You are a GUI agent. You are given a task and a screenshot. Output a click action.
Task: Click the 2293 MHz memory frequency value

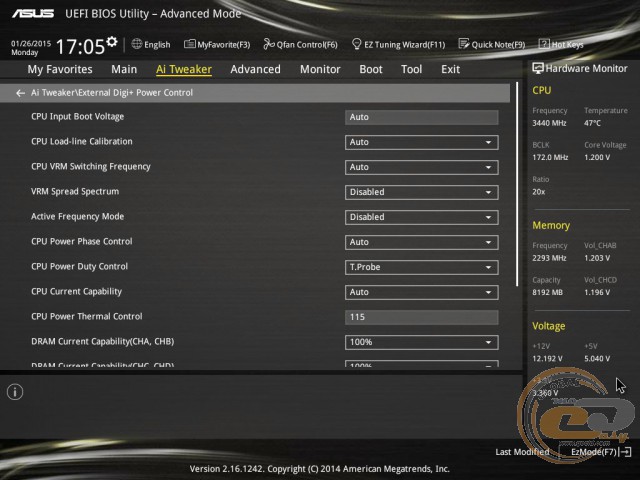pos(549,258)
